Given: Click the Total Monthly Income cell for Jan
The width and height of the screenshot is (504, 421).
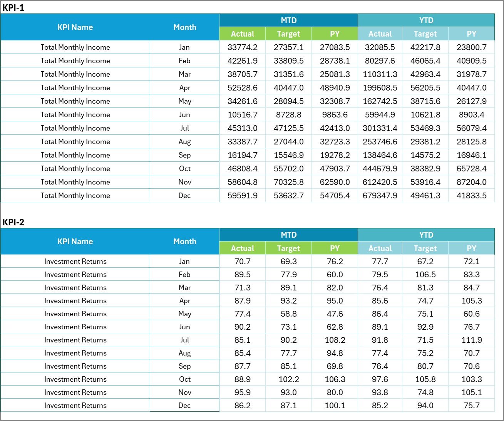Looking at the screenshot, I should (x=75, y=47).
